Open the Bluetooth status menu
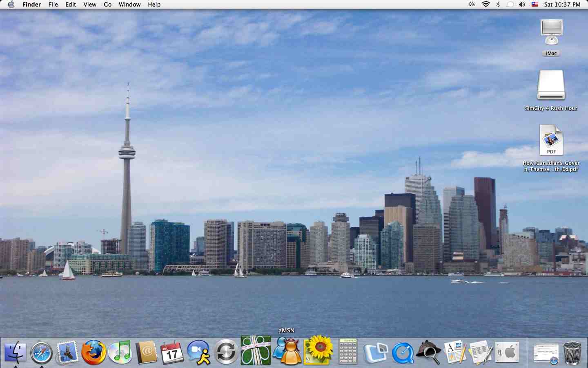This screenshot has width=588, height=368. 498,4
